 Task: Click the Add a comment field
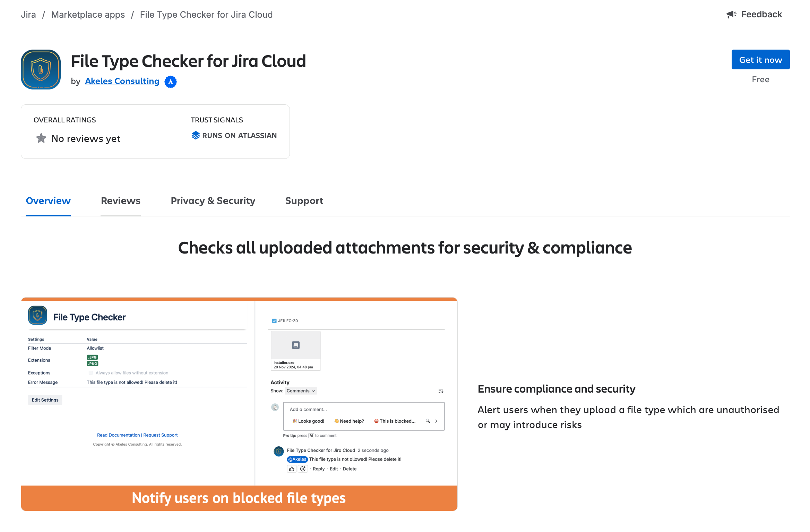pyautogui.click(x=347, y=409)
